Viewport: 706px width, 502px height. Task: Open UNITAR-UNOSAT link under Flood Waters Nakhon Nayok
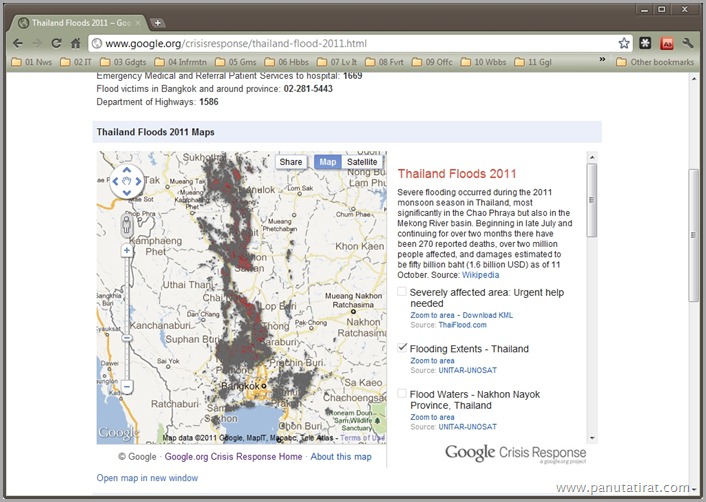(467, 427)
